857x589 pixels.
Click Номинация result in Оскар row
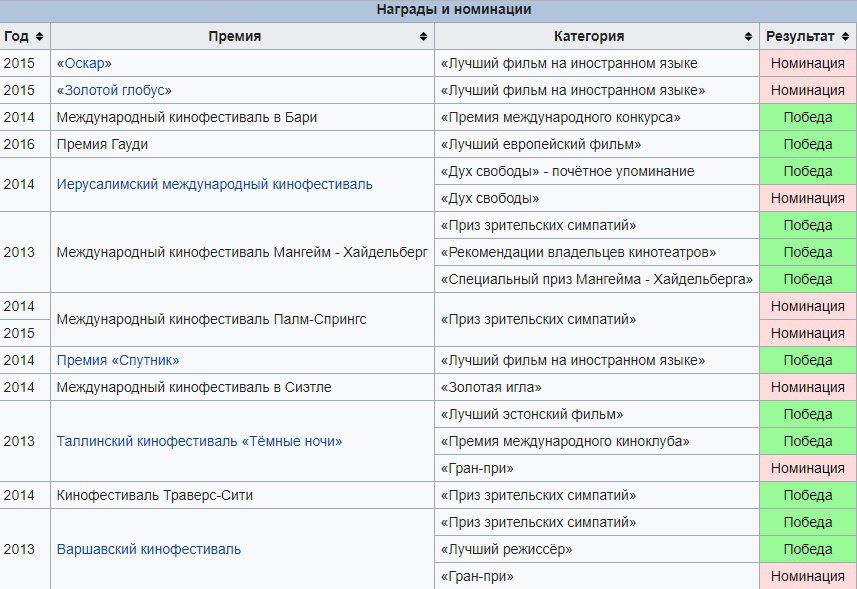(x=808, y=63)
